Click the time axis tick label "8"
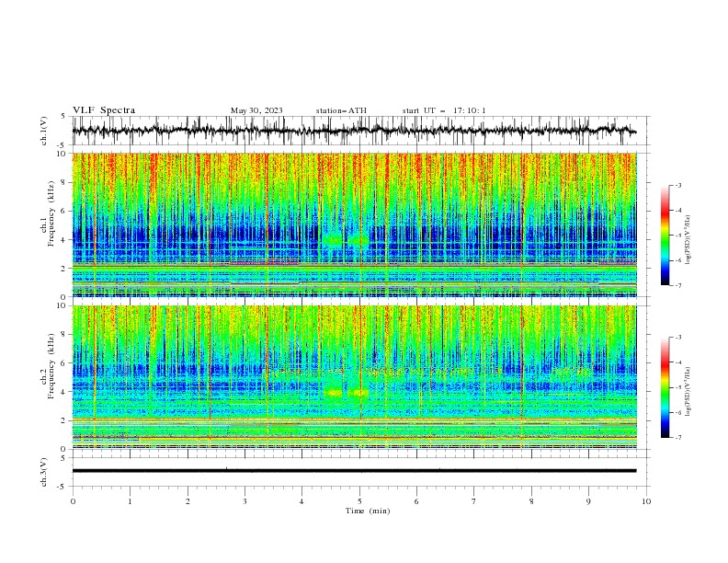 pyautogui.click(x=531, y=501)
